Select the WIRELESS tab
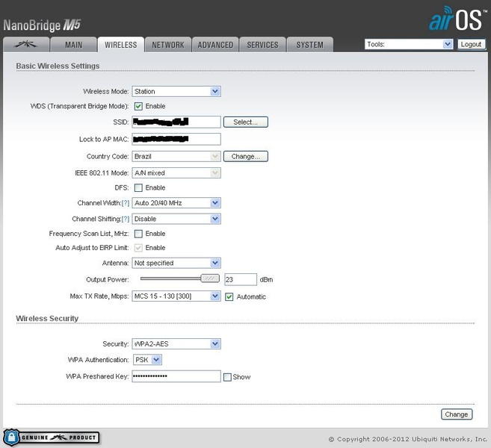This screenshot has height=448, width=491. point(121,44)
